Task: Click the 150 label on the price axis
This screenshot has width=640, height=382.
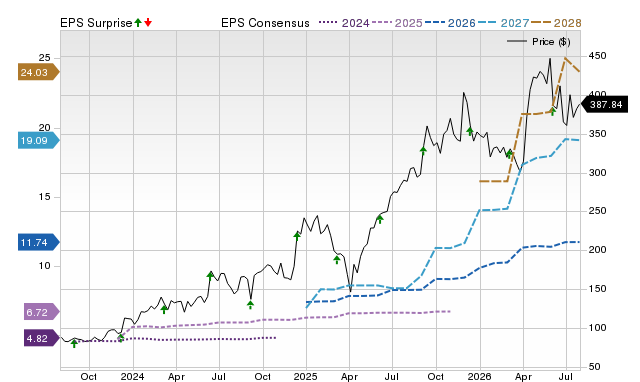Action: pyautogui.click(x=597, y=289)
